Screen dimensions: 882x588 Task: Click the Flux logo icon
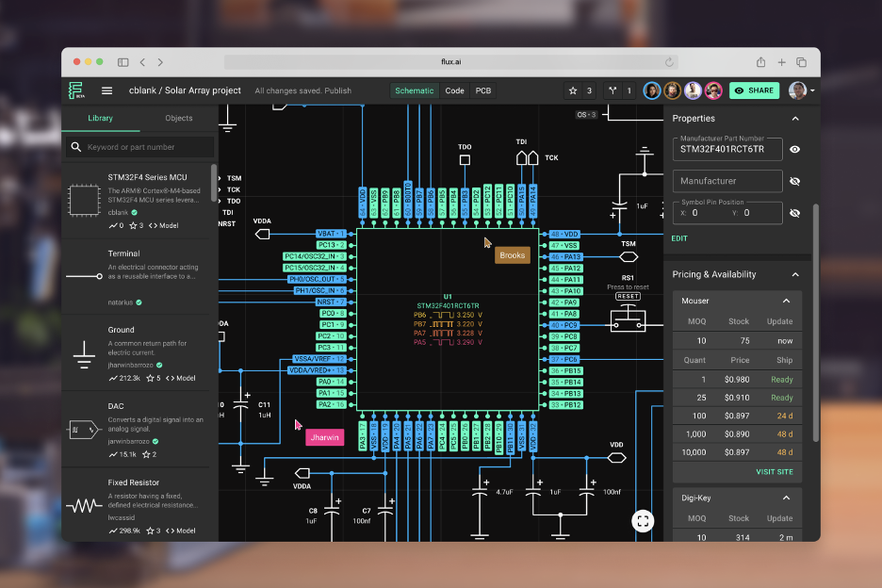click(76, 90)
